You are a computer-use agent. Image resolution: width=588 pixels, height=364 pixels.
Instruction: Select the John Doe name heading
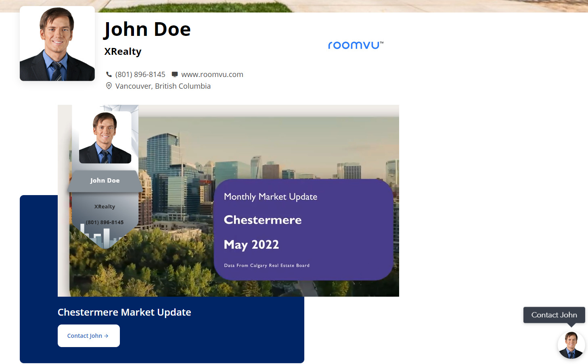pyautogui.click(x=147, y=29)
